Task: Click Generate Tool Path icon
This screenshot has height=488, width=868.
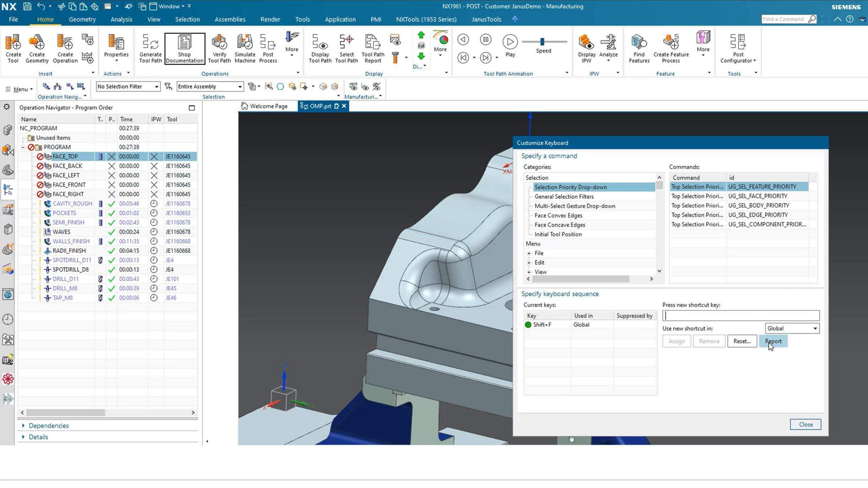Action: 151,48
